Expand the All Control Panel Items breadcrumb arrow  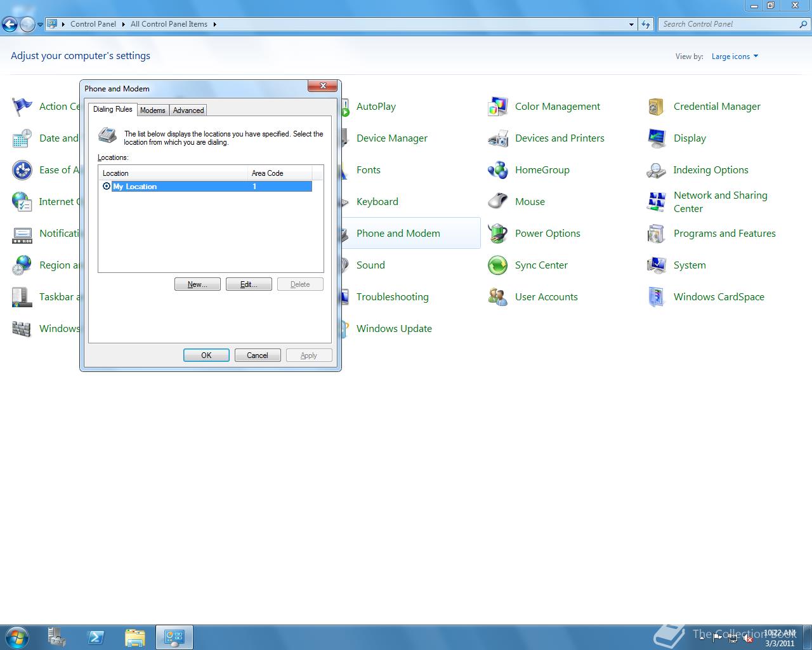pos(214,24)
